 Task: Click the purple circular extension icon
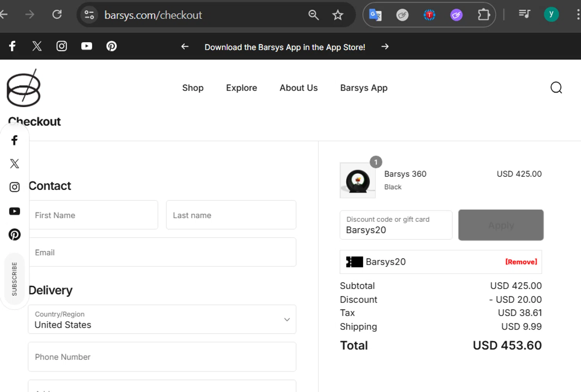click(456, 15)
